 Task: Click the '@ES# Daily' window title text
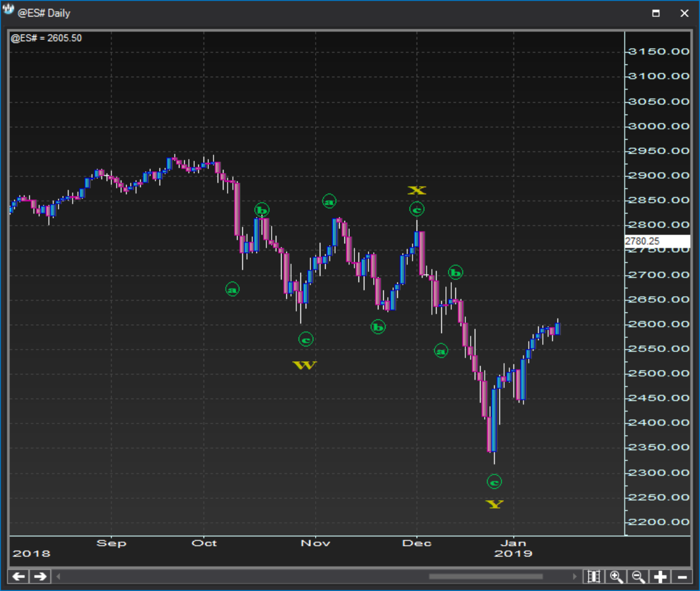pyautogui.click(x=44, y=13)
